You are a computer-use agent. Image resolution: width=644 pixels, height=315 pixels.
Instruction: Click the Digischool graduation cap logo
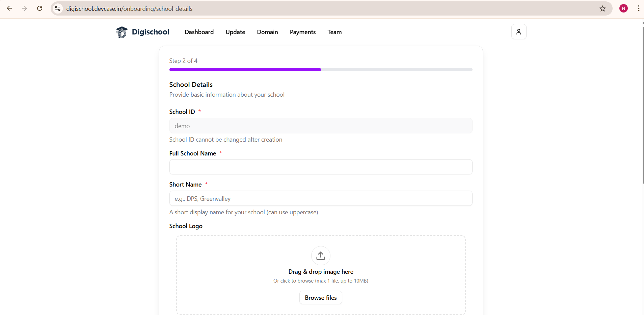122,32
